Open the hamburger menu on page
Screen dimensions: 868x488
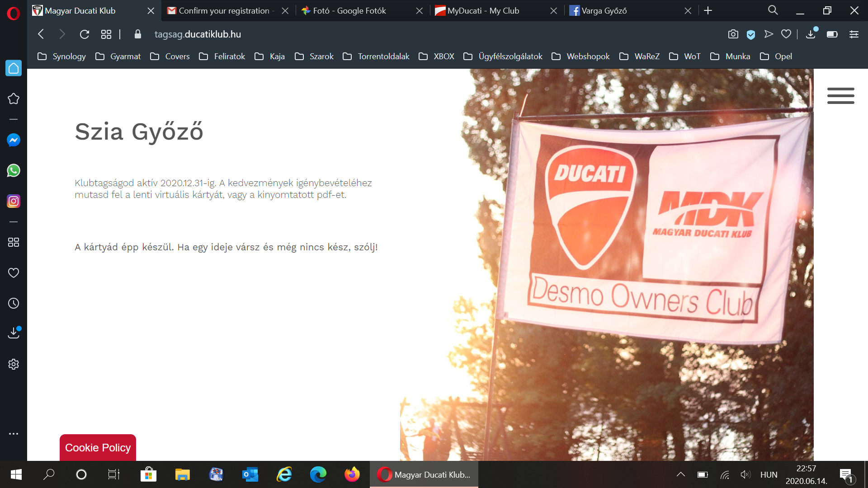(840, 96)
